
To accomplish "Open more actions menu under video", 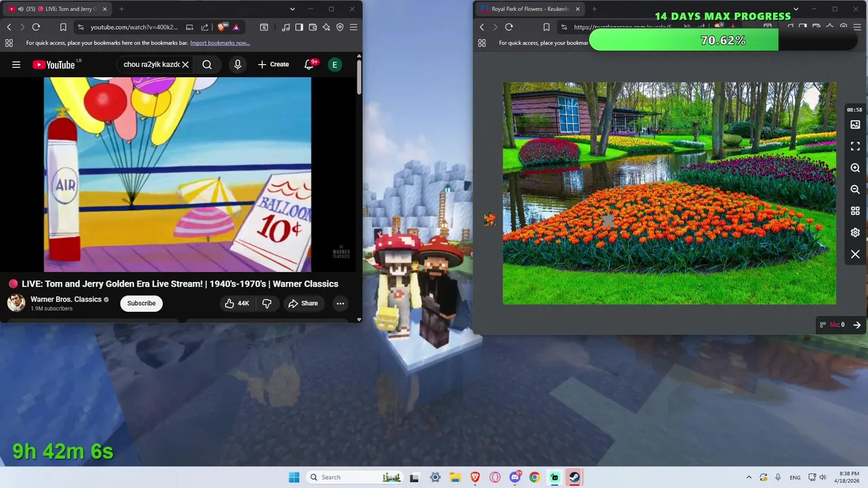I will tap(340, 304).
